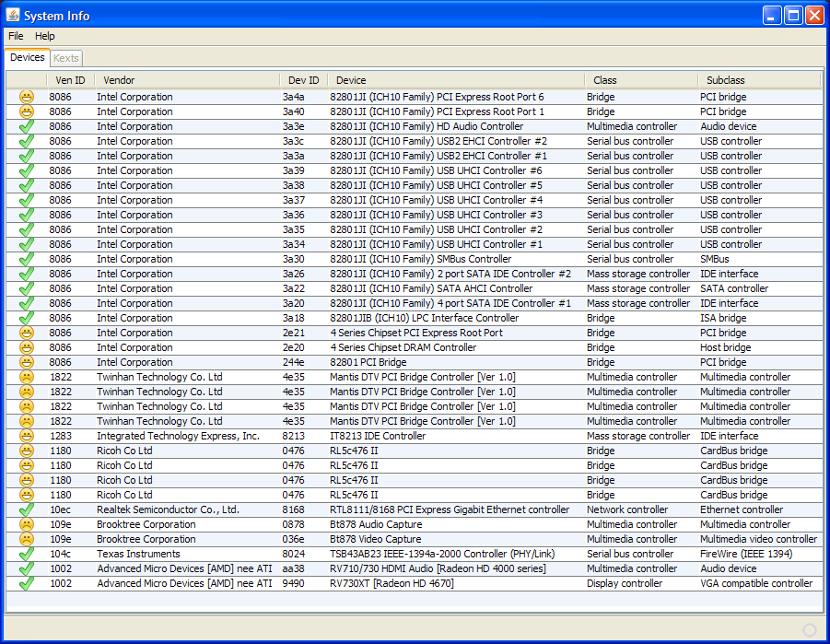Click the smiley icon for 4 Series Chipset DRAM Controller
830x644 pixels.
(27, 347)
